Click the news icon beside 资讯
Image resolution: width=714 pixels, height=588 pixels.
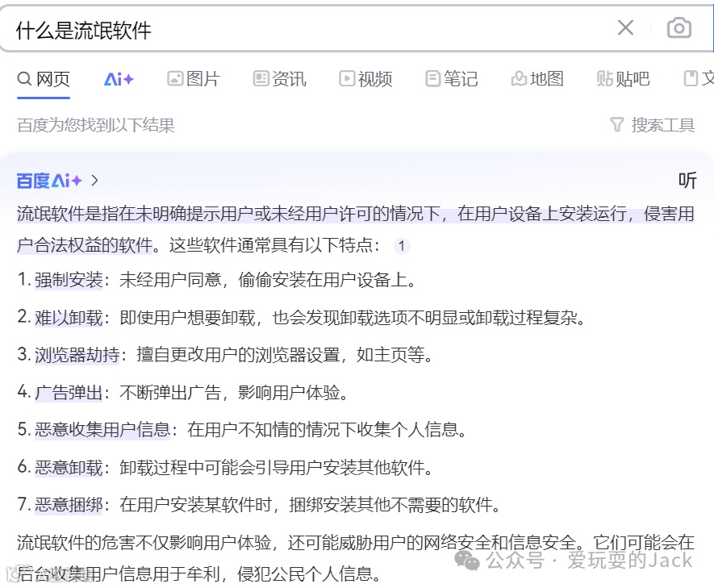[261, 79]
